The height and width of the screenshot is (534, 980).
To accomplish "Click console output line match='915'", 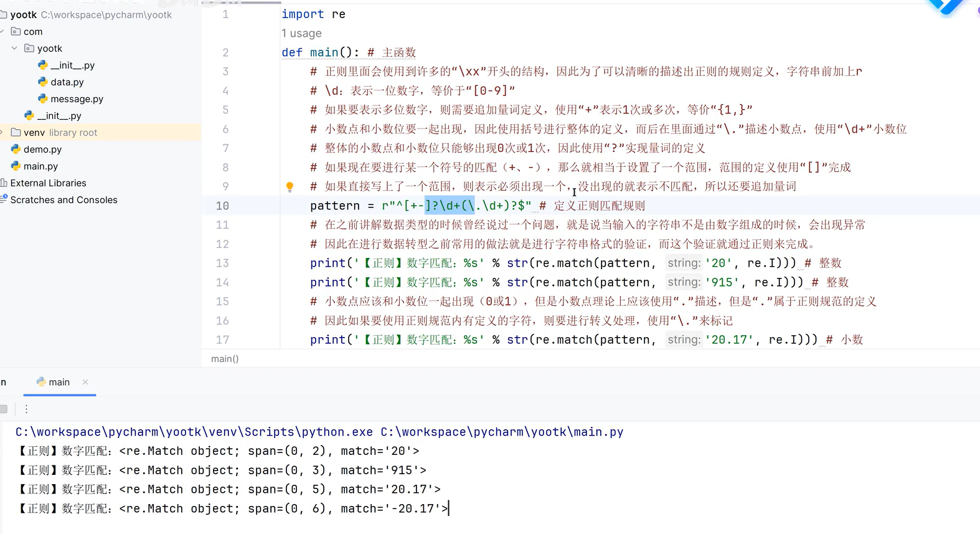I will [222, 470].
